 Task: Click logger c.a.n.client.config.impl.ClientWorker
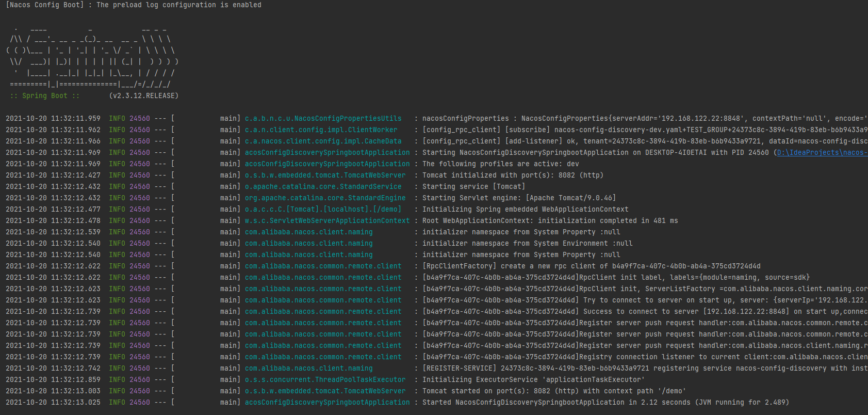(321, 130)
